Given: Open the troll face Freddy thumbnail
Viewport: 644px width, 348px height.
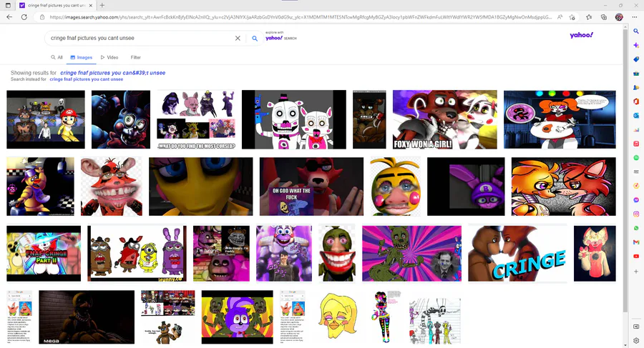Looking at the screenshot, I should 221,253.
